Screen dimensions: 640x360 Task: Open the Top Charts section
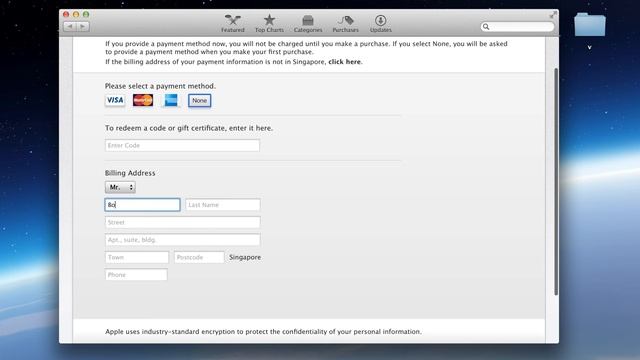click(269, 24)
